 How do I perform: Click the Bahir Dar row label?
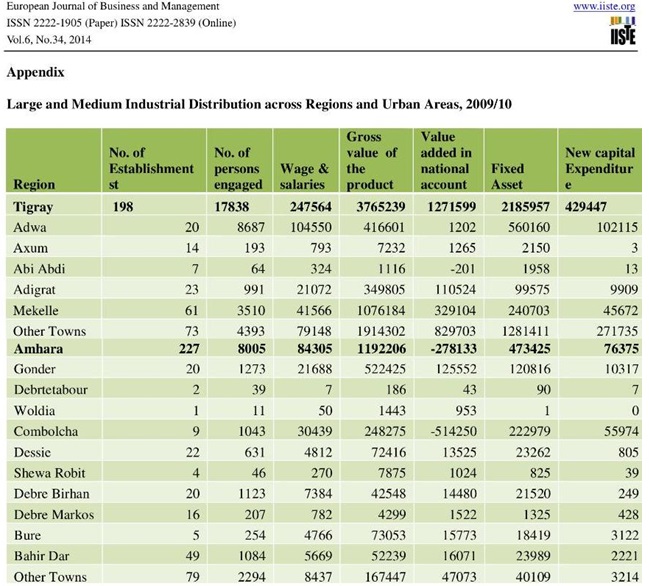pyautogui.click(x=44, y=555)
